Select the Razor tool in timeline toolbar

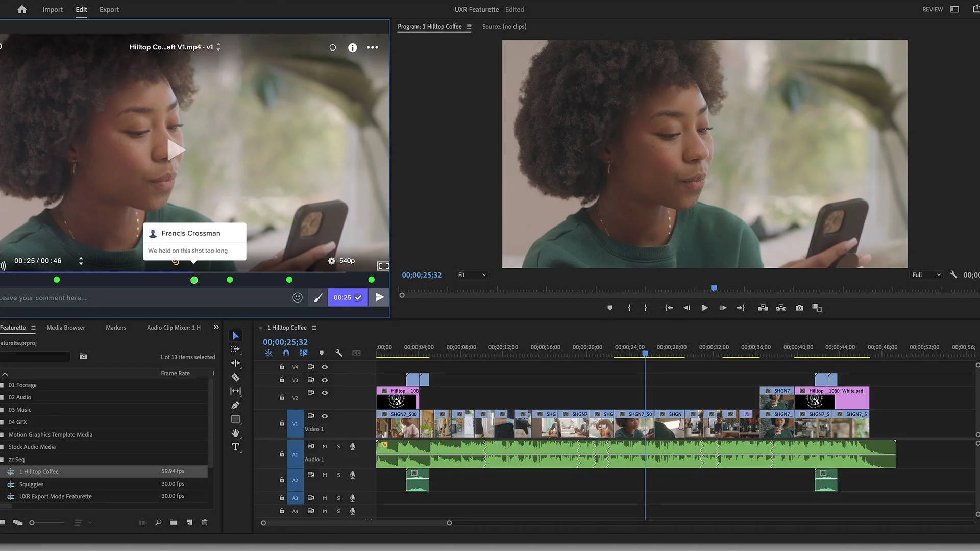click(235, 378)
